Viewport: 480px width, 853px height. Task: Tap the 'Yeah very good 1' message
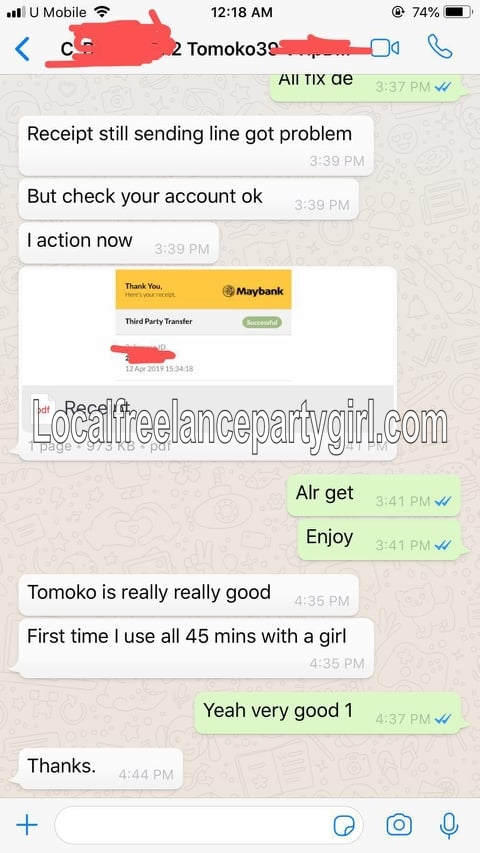(328, 713)
